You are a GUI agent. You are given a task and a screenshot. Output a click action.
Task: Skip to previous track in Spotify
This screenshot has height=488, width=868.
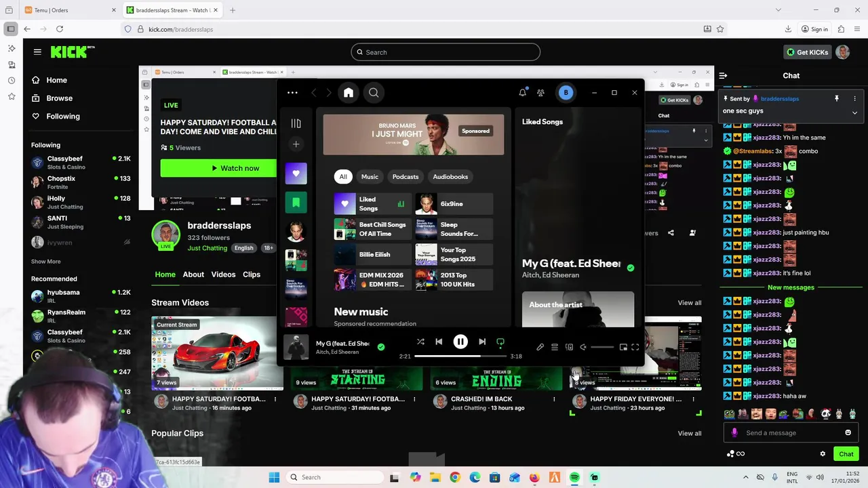(x=439, y=342)
